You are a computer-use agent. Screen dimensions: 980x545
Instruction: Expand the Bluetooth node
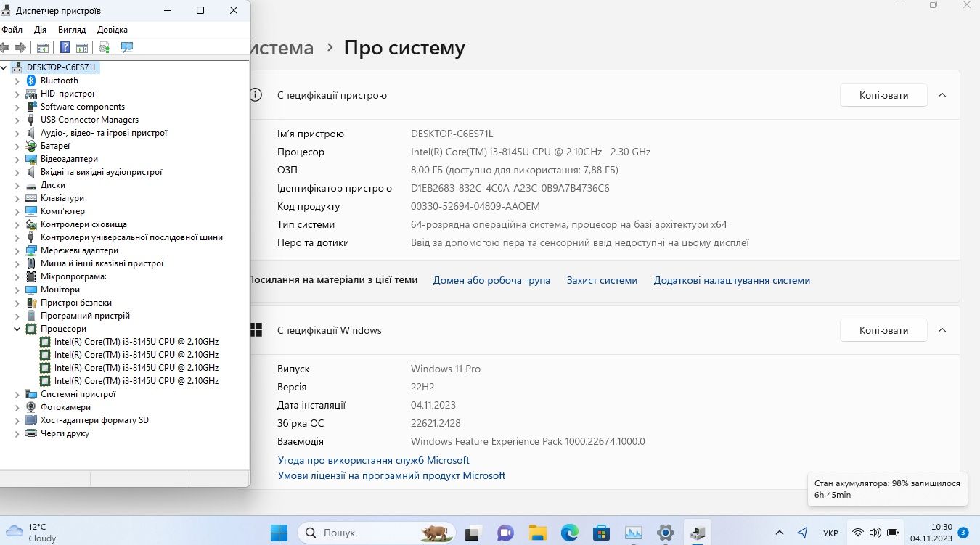tap(17, 81)
